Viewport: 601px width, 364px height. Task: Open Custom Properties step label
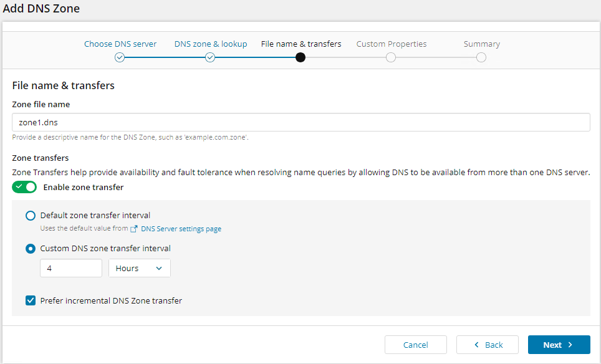click(x=392, y=44)
